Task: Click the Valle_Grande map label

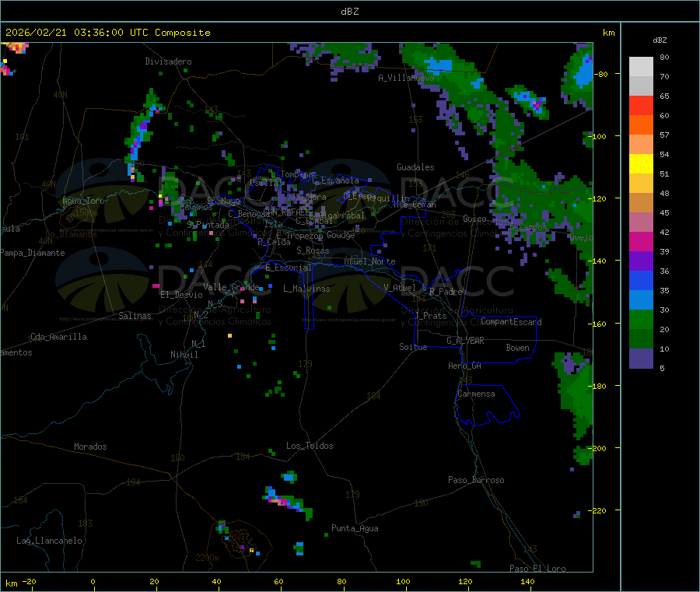Action: 231,287
